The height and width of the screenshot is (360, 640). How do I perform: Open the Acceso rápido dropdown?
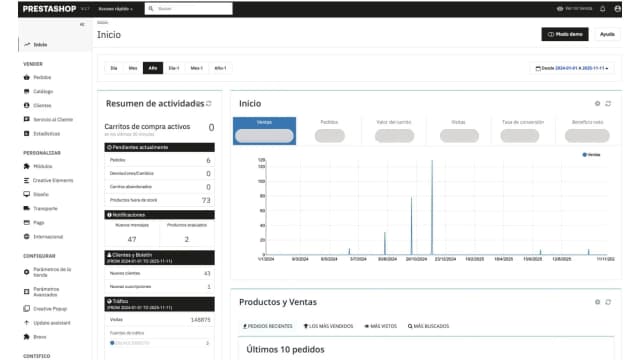116,9
